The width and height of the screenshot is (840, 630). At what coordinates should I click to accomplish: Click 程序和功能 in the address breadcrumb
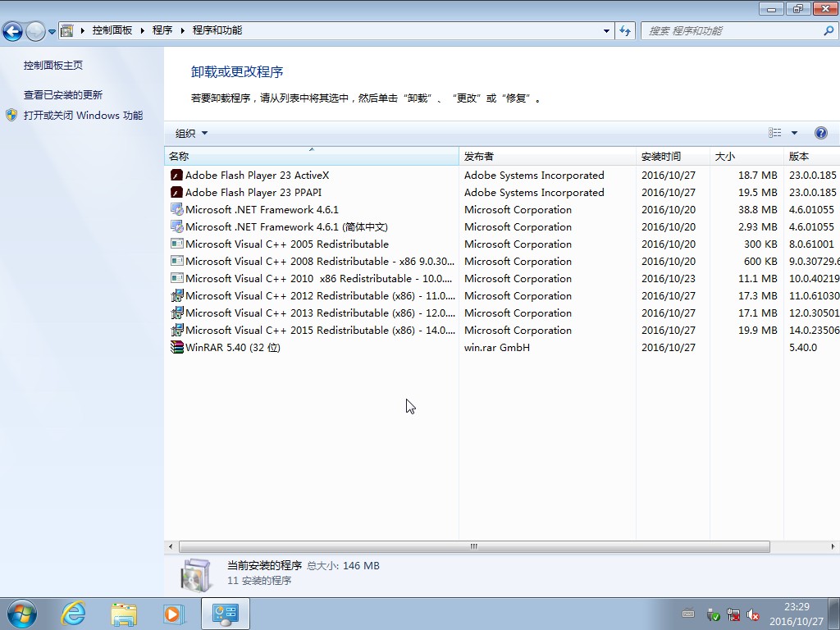point(217,30)
